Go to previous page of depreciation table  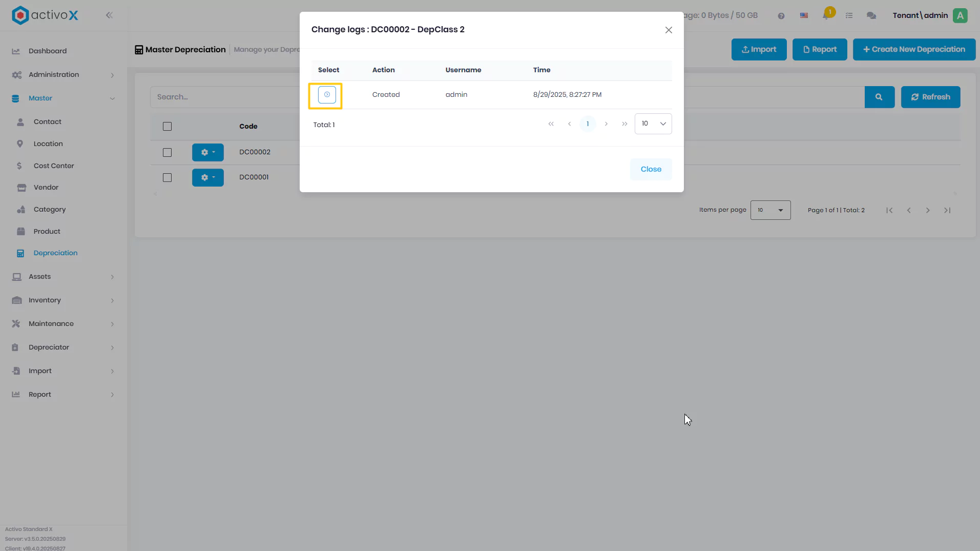point(909,210)
